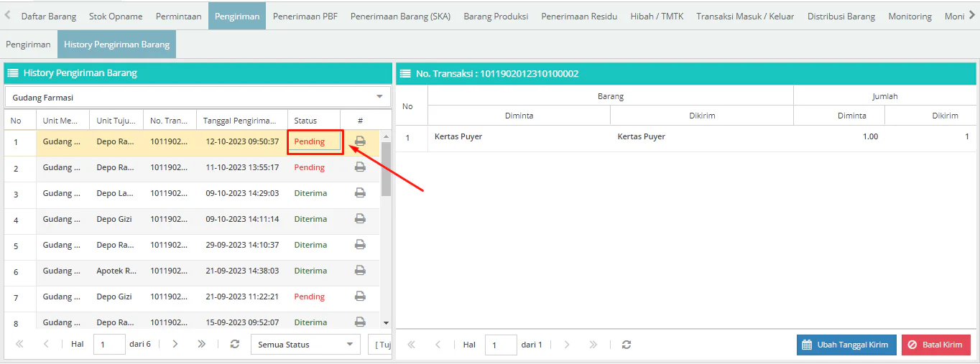This screenshot has height=364, width=980.
Task: Go to first page in history list
Action: 19,345
